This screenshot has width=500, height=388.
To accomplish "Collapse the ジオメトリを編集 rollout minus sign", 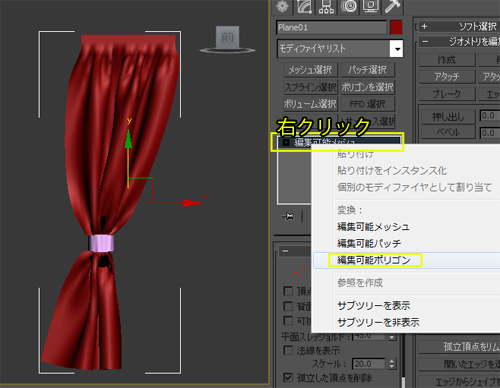I will point(425,42).
